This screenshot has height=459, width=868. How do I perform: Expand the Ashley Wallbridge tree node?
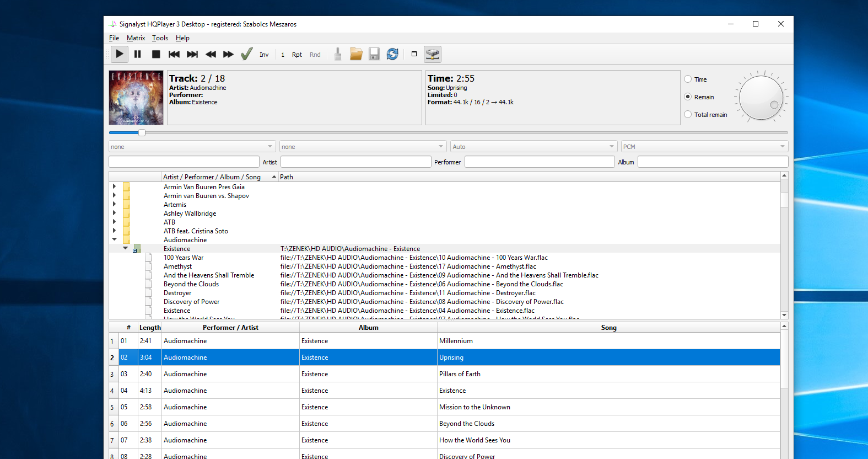[114, 213]
